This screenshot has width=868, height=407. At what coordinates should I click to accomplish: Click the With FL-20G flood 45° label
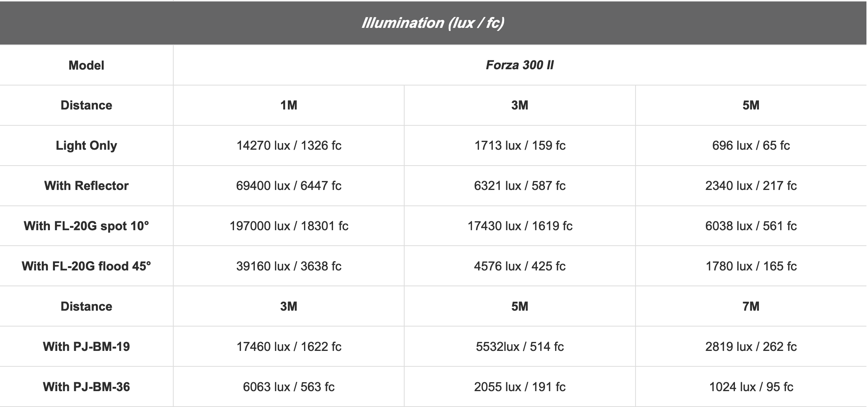point(86,266)
